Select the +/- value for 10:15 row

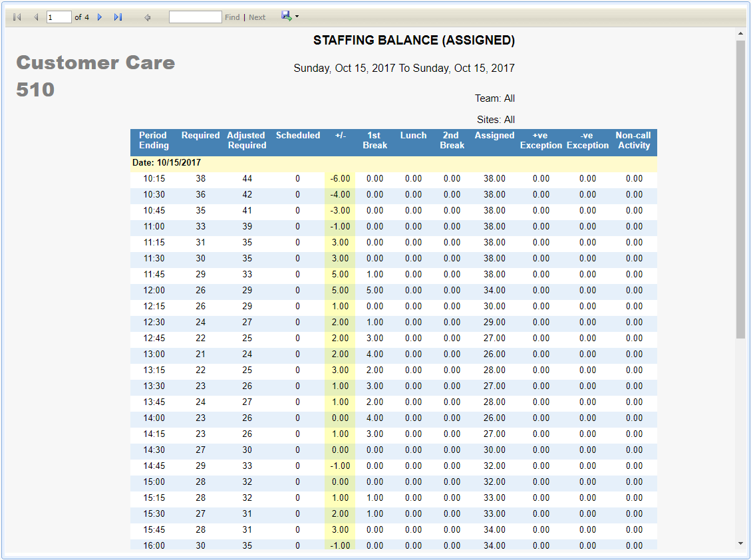click(340, 179)
